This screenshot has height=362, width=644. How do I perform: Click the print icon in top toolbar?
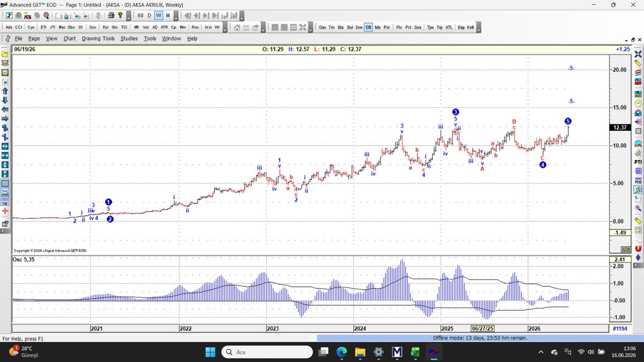point(111,15)
